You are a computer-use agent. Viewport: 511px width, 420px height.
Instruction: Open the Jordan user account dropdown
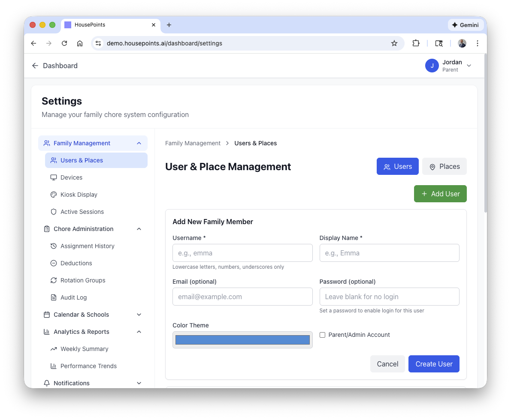coord(448,66)
